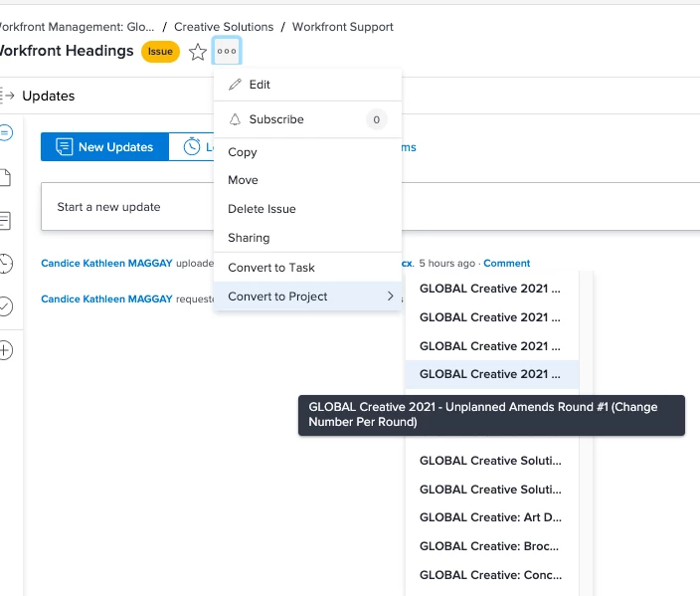The height and width of the screenshot is (596, 700).
Task: Select third GLOBAL Creative 2021 template
Action: [492, 346]
